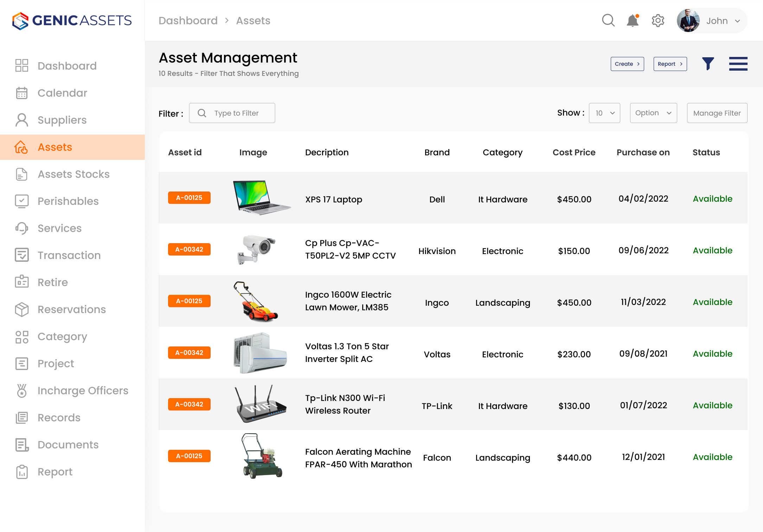Viewport: 763px width, 532px height.
Task: Click the Wi-Fi router thumbnail
Action: coord(261,403)
